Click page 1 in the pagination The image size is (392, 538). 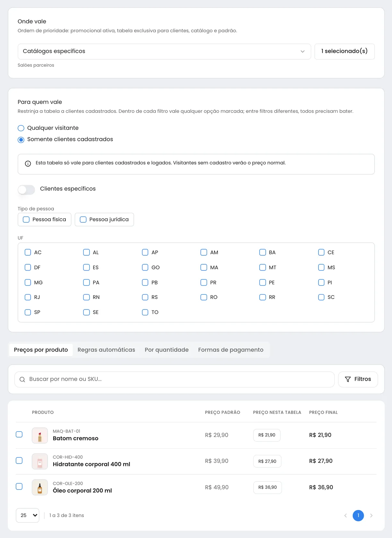[358, 515]
